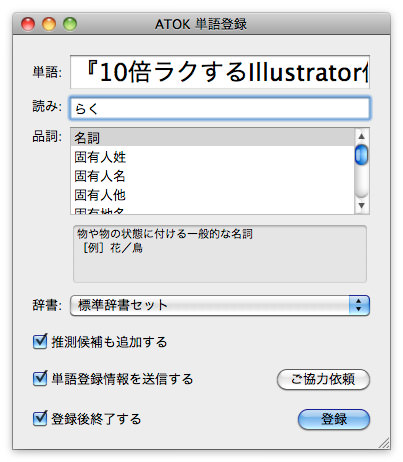The height and width of the screenshot is (462, 403).
Task: Open the ご協力依頼 button
Action: tap(323, 379)
